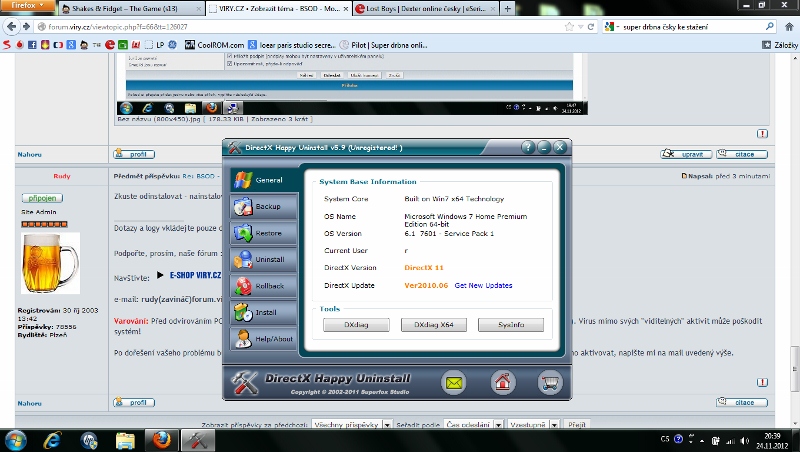This screenshot has width=800, height=452.
Task: Go to the Uninstall section
Action: tap(263, 259)
